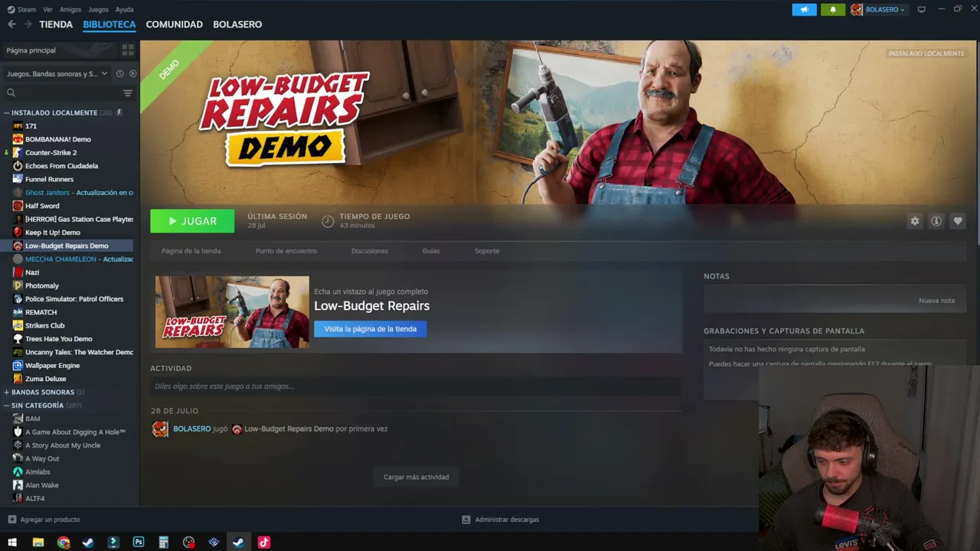
Task: Open the Juegos, Bandas sonoras filter dropdown
Action: tap(57, 73)
